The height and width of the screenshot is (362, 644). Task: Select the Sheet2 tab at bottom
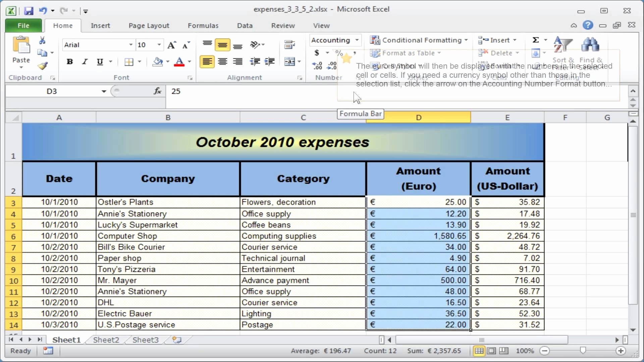[x=106, y=340]
